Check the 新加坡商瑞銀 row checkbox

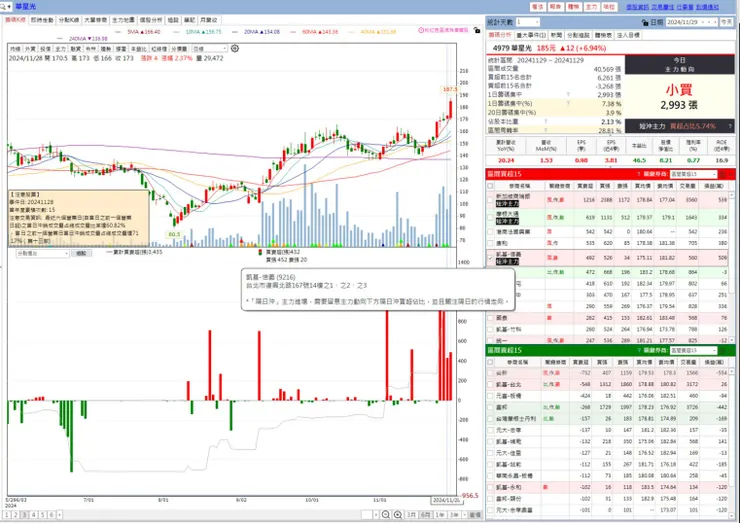(x=490, y=200)
